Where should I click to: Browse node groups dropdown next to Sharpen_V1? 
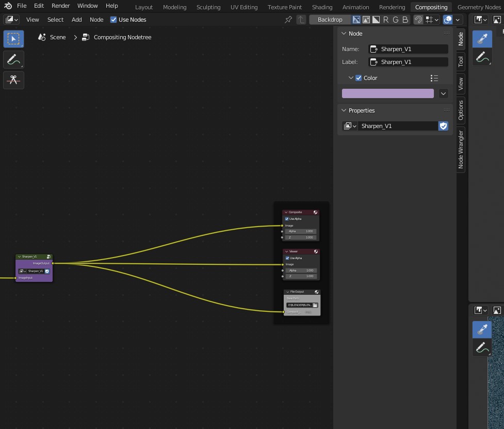click(350, 126)
